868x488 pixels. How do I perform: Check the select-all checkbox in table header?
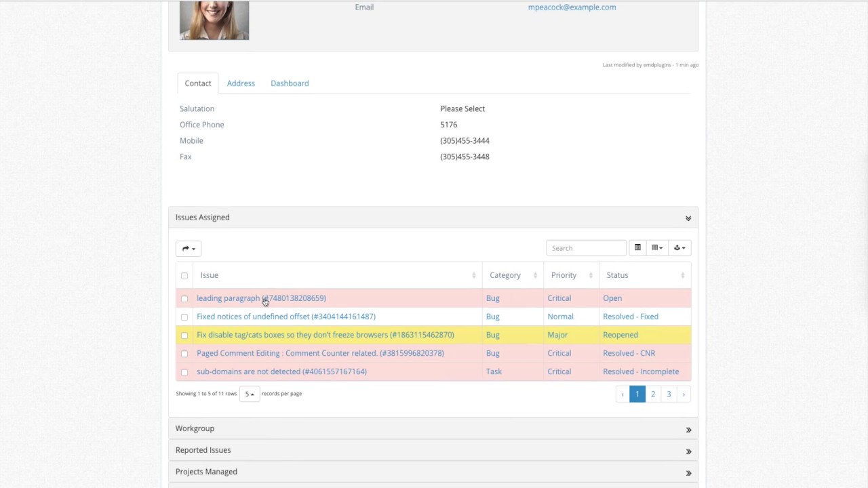pos(184,276)
